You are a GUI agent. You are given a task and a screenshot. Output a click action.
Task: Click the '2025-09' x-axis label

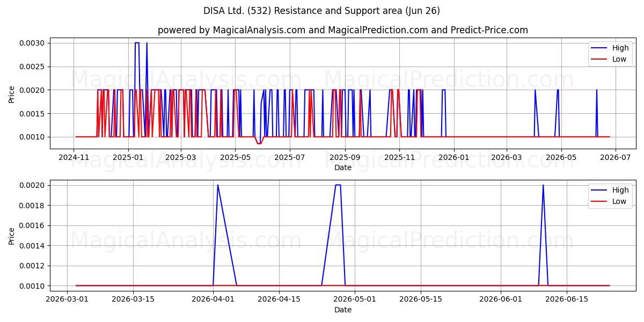pos(345,157)
